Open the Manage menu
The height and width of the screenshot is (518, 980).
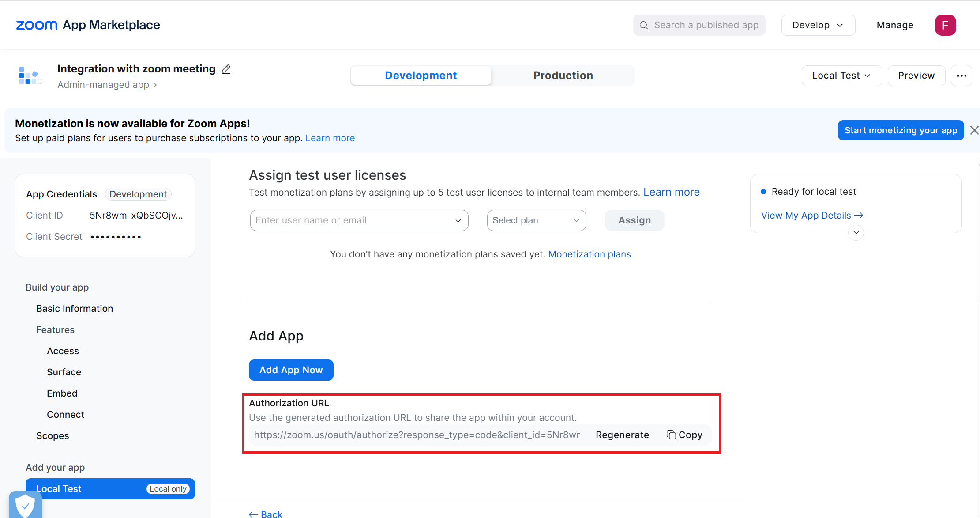pos(895,25)
